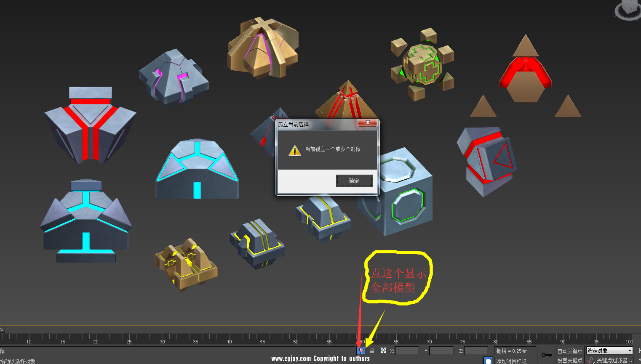The width and height of the screenshot is (641, 364).
Task: Open the 选定对象 dropdown list
Action: point(609,351)
